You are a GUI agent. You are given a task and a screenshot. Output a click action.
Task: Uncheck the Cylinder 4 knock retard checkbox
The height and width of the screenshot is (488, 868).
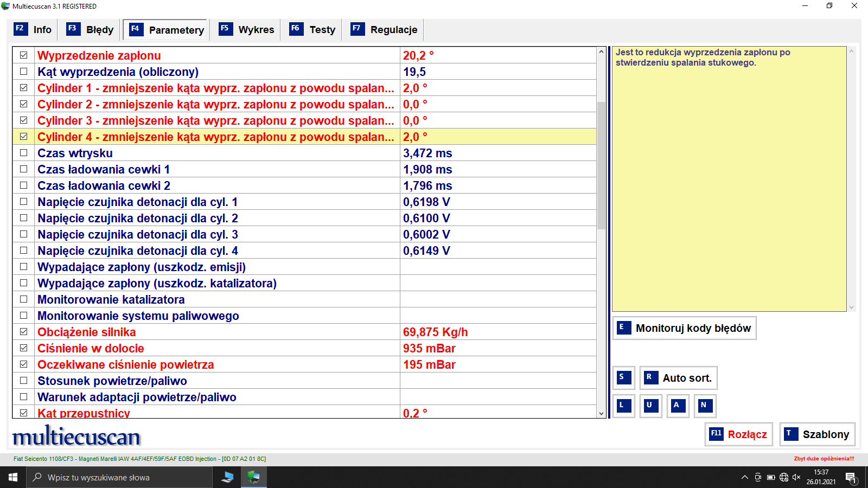[x=23, y=137]
